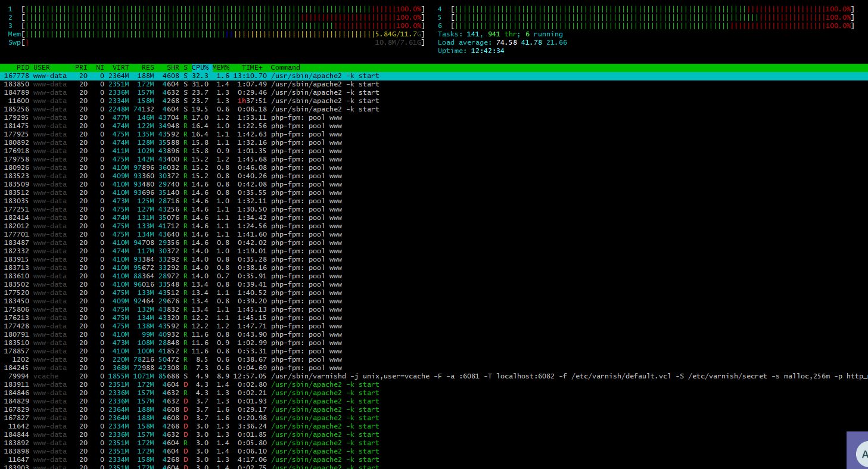The image size is (868, 469).
Task: Sort by the USER column header
Action: pos(42,67)
